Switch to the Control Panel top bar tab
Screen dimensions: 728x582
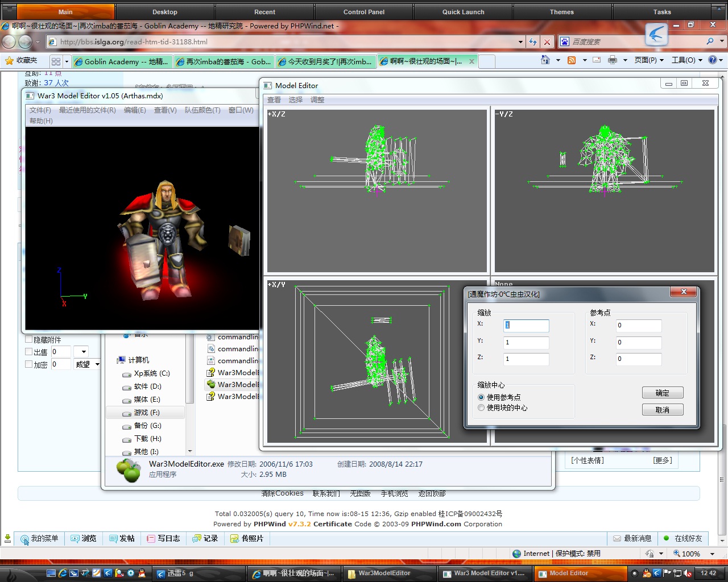[364, 12]
